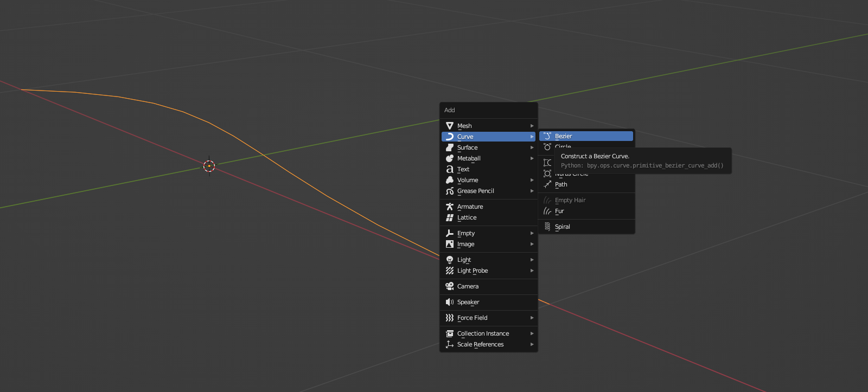Expand the Light submenu arrow

point(532,260)
